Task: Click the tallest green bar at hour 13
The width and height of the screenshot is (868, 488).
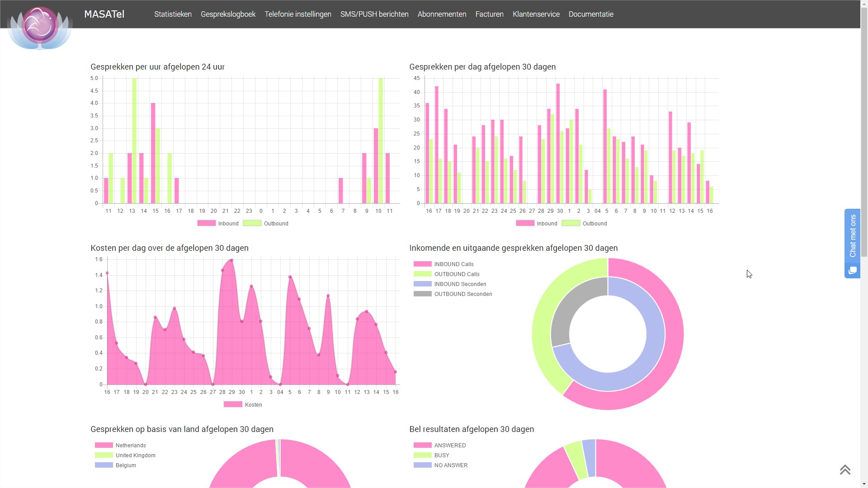Action: click(x=134, y=141)
